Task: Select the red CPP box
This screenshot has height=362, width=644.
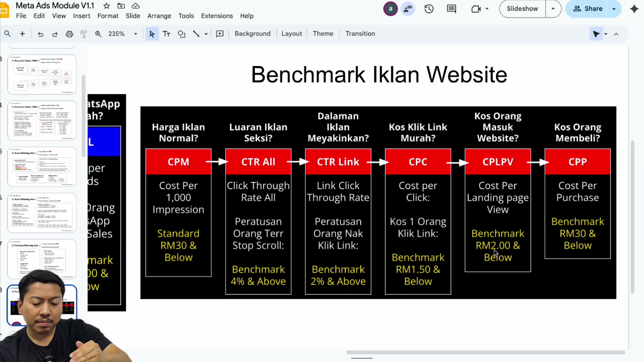Action: click(578, 162)
